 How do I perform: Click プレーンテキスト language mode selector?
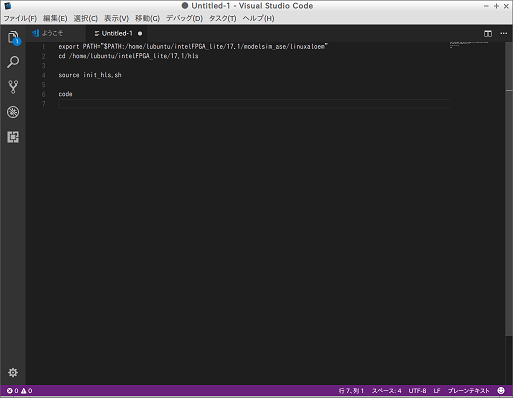pos(469,391)
